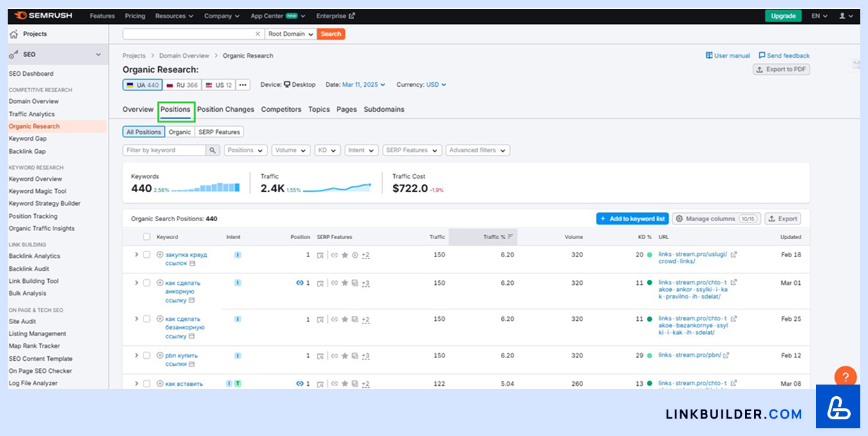The image size is (868, 436).
Task: Click the link icon next to position in анкорную row
Action: coord(299,283)
